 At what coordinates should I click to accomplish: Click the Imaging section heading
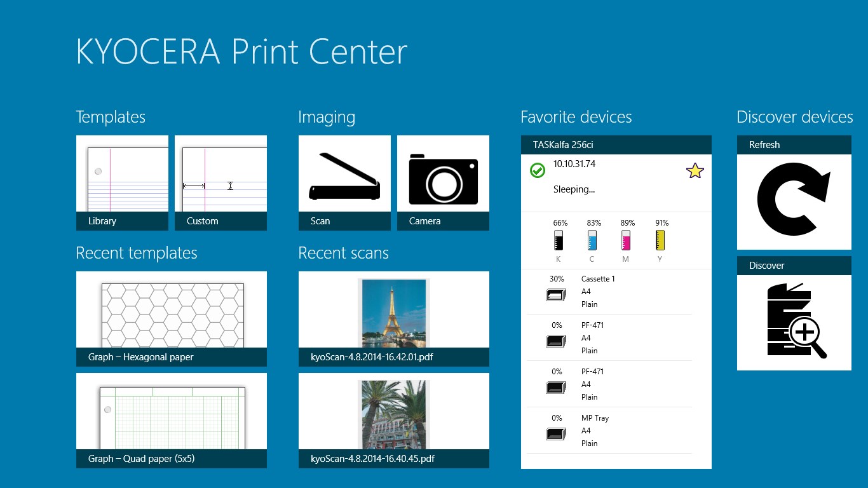(327, 117)
